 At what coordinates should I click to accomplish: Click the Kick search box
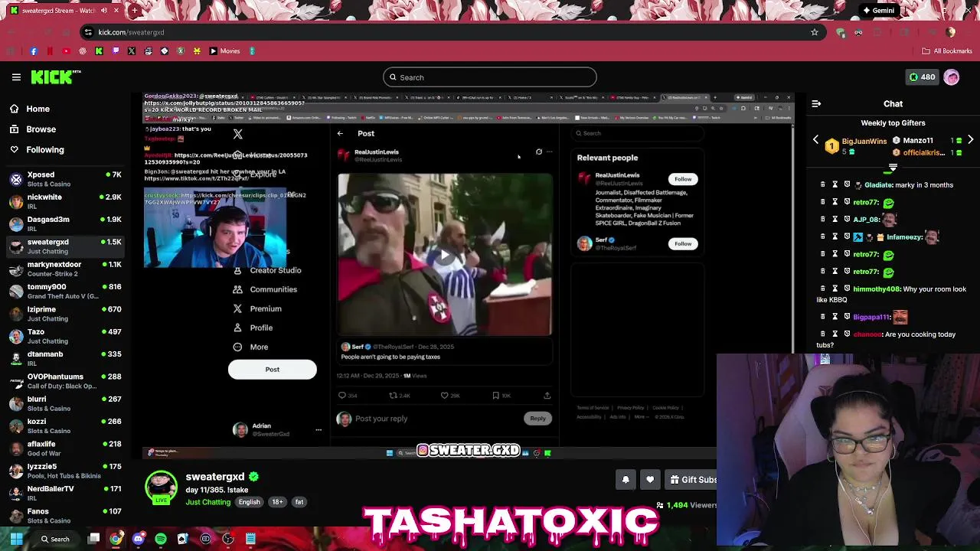[x=490, y=77]
